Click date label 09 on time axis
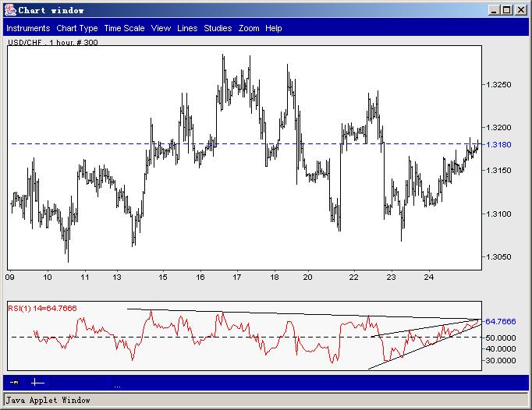532x410 pixels. click(x=10, y=277)
